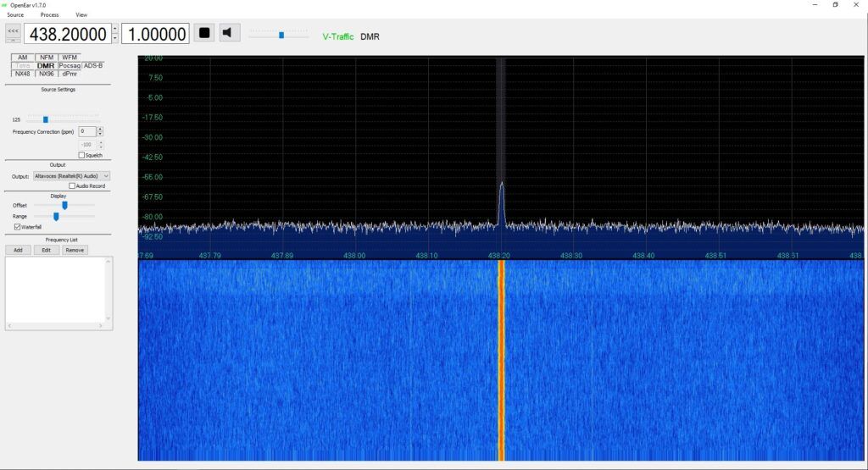Screen dimensions: 868x470
Task: Open the View menu
Action: [81, 15]
